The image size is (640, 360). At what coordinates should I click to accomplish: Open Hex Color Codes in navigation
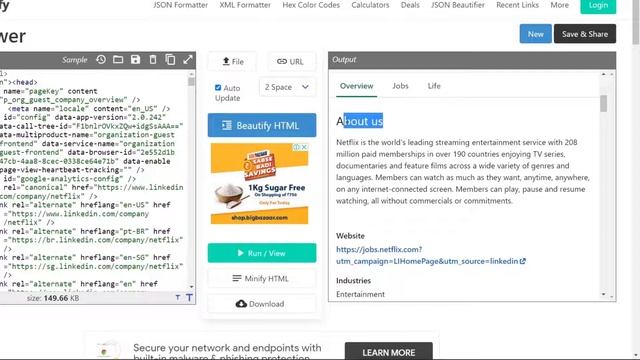point(311,5)
